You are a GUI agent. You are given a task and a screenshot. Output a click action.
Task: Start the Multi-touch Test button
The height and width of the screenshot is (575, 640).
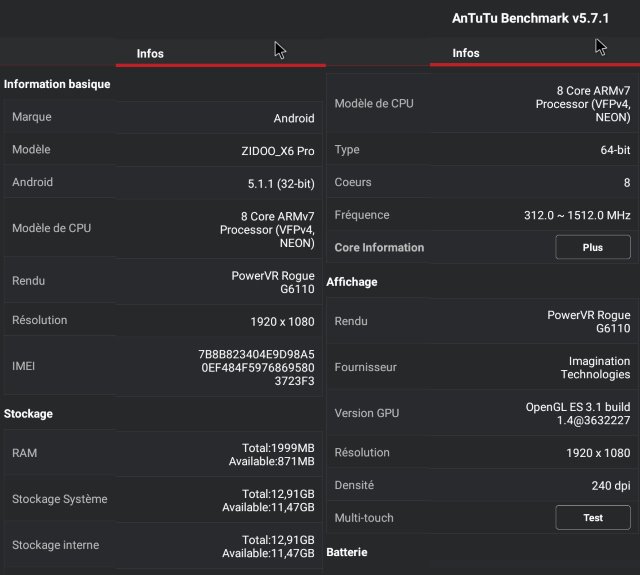coord(593,517)
